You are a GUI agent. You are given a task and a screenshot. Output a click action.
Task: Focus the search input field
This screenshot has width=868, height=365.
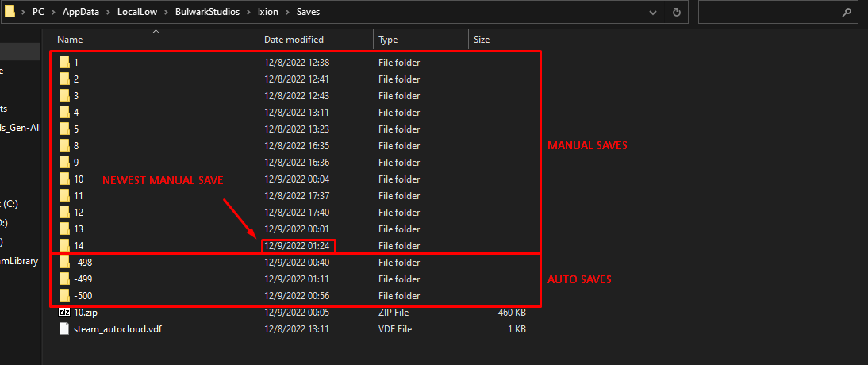[770, 13]
